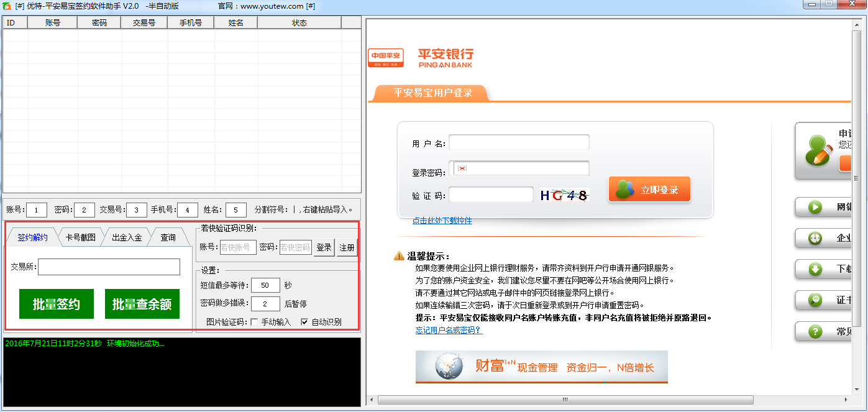Click the 账号 column index field
This screenshot has width=868, height=412.
tap(37, 210)
